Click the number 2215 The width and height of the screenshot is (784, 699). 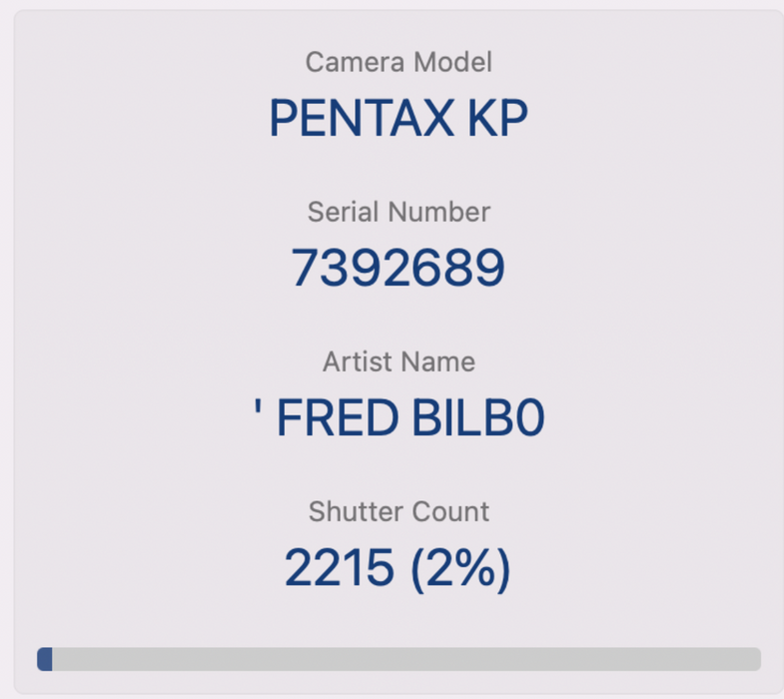[339, 569]
